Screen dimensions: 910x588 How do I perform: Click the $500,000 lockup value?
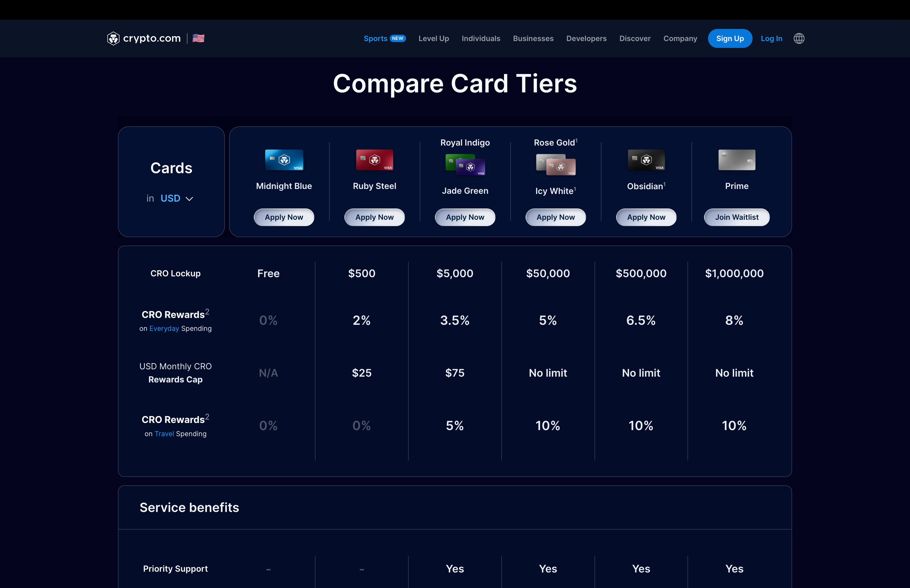641,273
